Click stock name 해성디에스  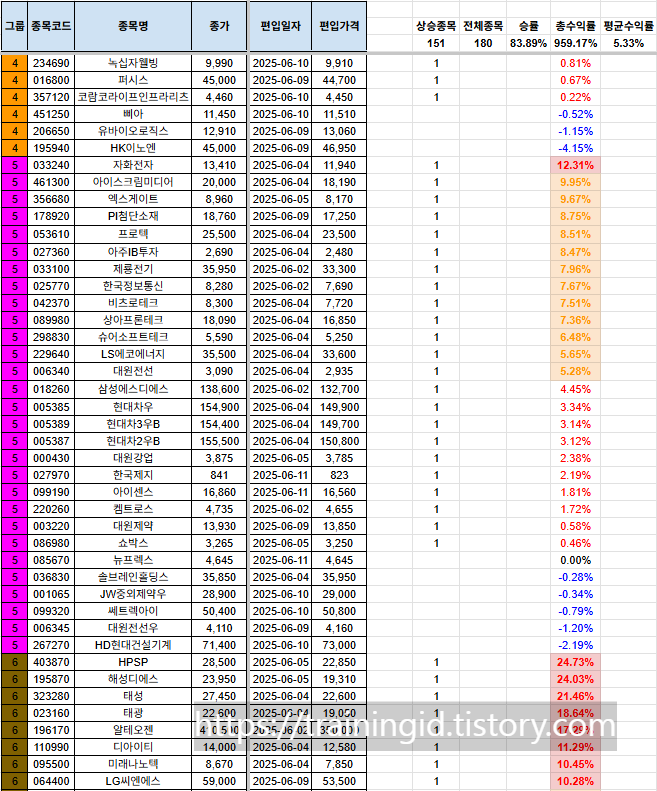pyautogui.click(x=133, y=680)
